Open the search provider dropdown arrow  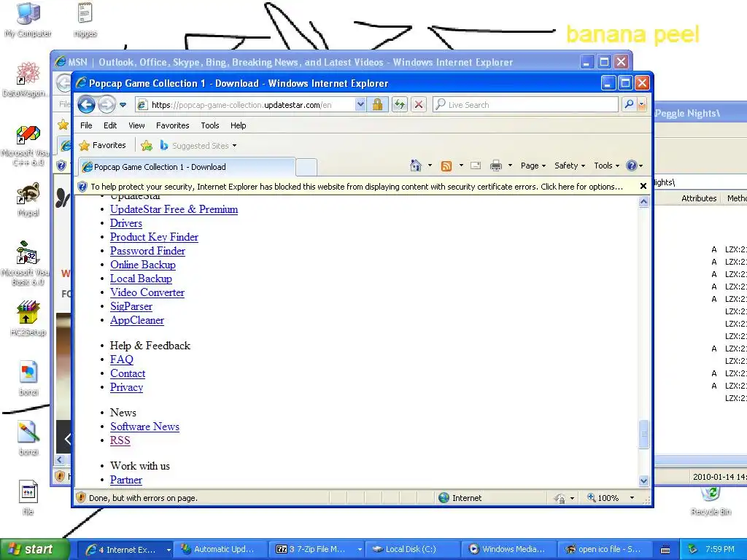click(642, 104)
